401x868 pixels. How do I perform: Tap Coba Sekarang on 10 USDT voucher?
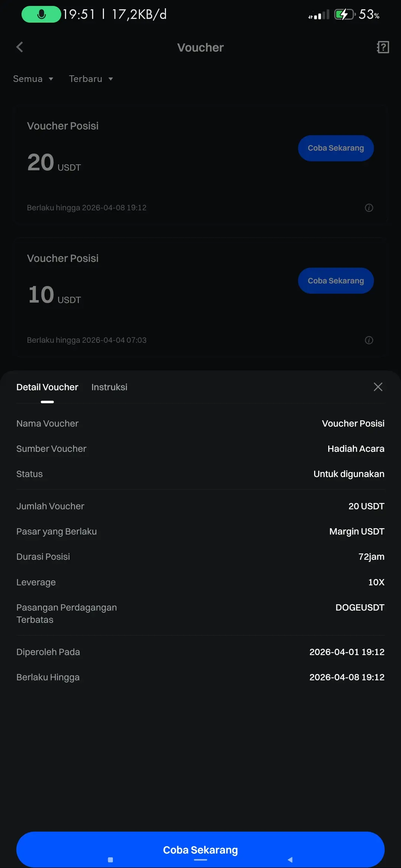point(336,280)
